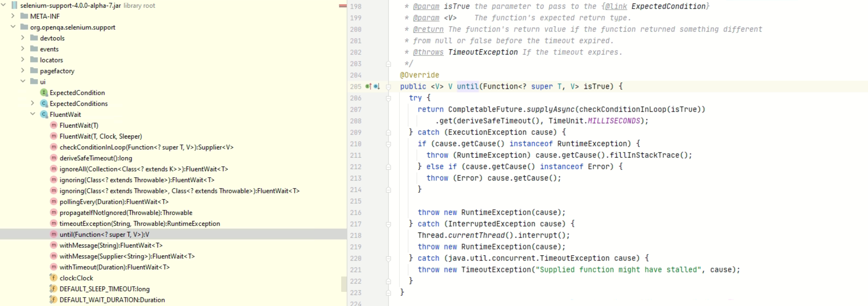Click the field icon next to DEFAULT_WAIT_DURATION:Duration
Viewport: 868px width, 306px height.
point(54,300)
